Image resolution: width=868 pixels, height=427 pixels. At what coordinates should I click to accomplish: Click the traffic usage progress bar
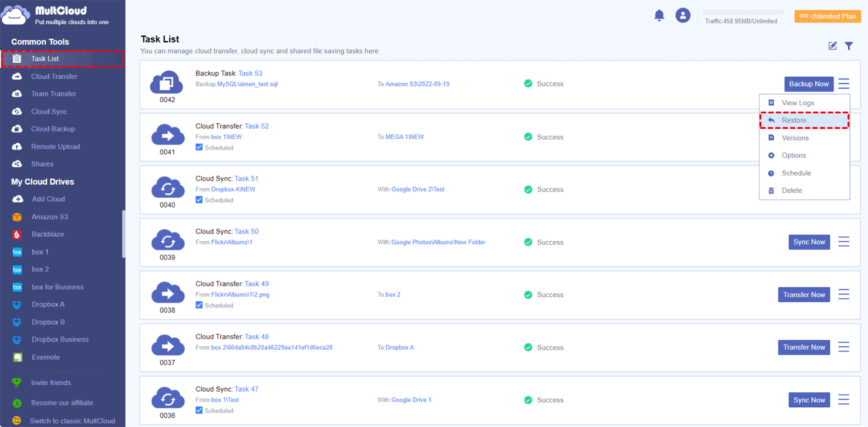[743, 12]
